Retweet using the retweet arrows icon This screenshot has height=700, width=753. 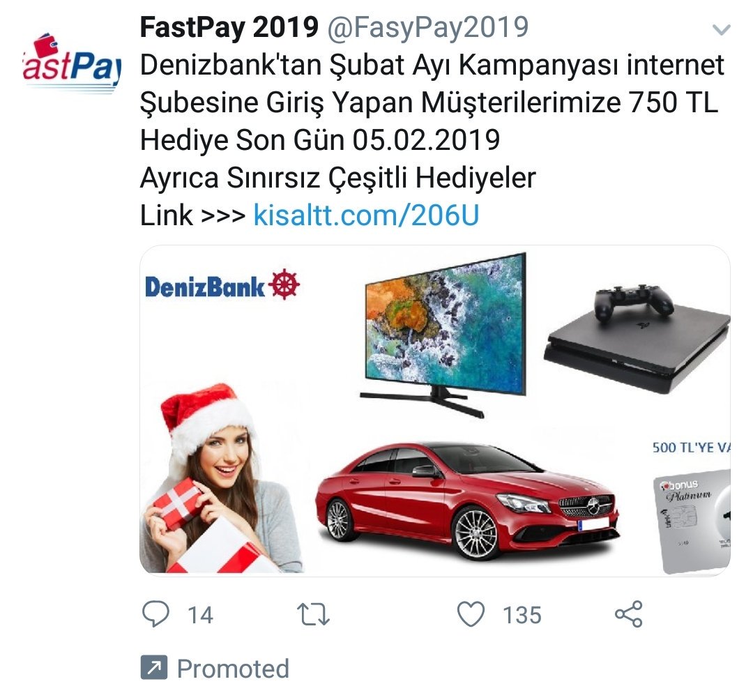[313, 614]
